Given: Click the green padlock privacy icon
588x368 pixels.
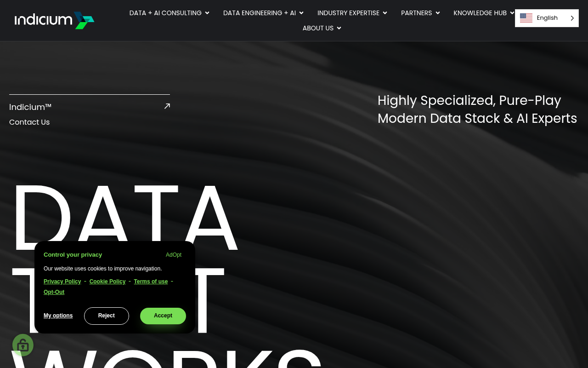Looking at the screenshot, I should coord(23,345).
